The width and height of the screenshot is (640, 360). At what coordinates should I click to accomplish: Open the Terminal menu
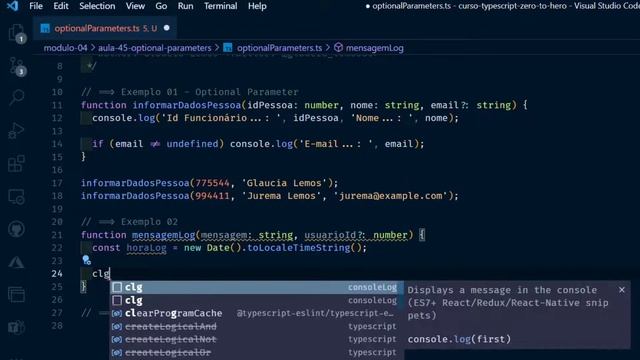220,6
